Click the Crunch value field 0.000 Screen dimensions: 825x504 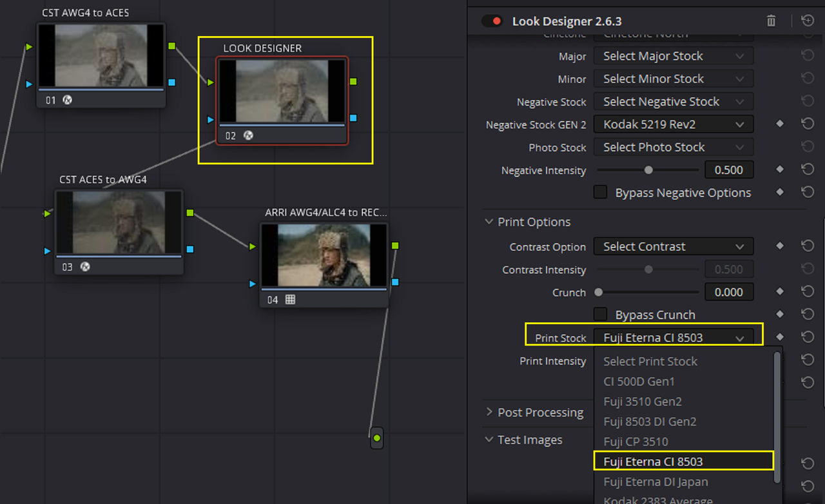[729, 292]
